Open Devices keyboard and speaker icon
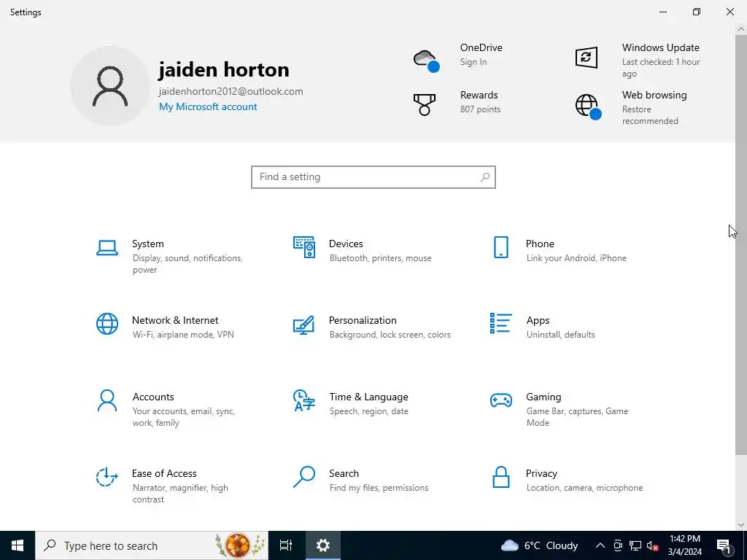The height and width of the screenshot is (560, 747). tap(304, 247)
